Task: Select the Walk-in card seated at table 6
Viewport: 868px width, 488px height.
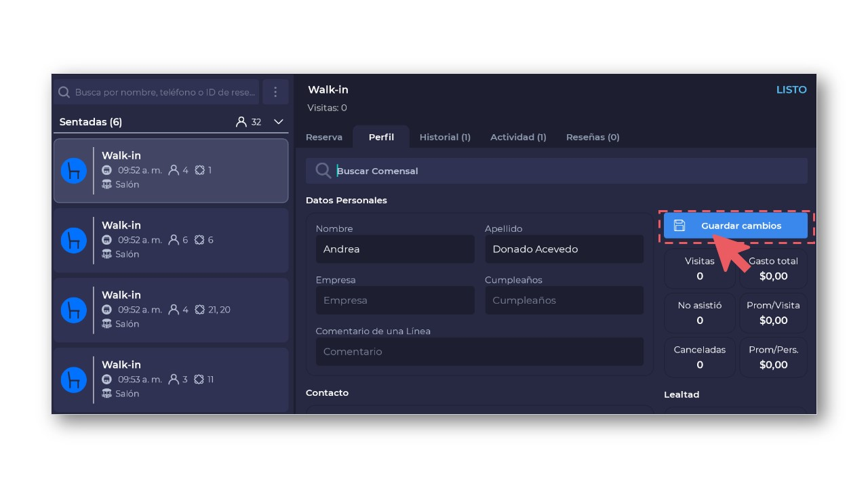Action: (x=171, y=241)
